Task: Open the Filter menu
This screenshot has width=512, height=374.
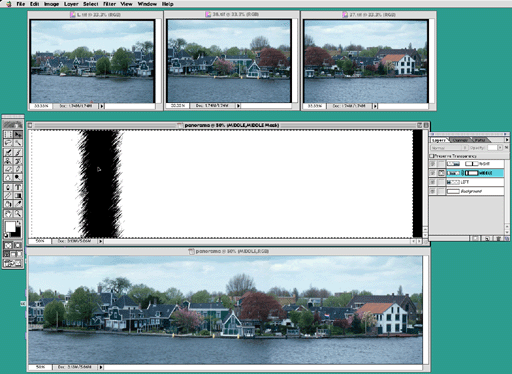Action: pos(109,4)
